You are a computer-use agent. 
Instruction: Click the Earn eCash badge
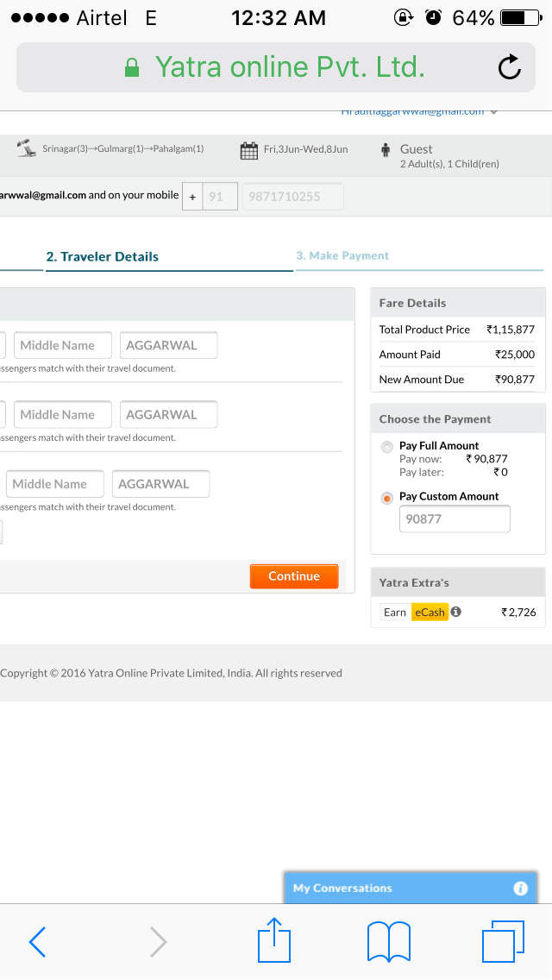(415, 612)
